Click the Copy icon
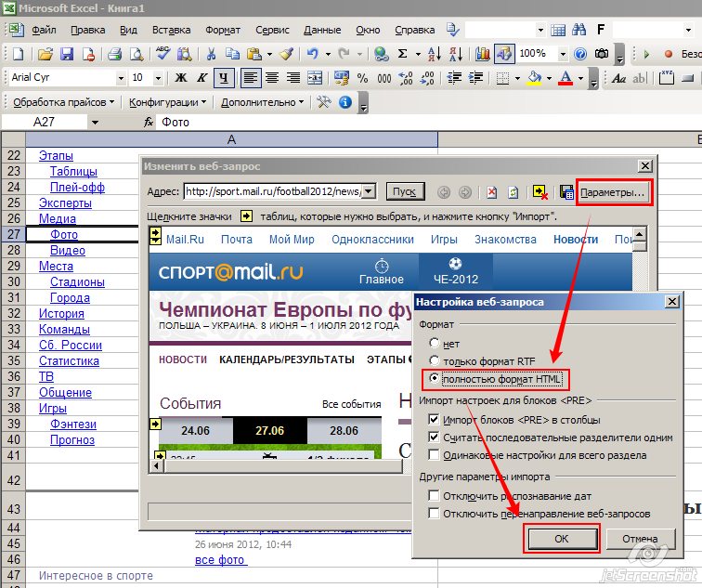Image resolution: width=702 pixels, height=588 pixels. click(232, 54)
